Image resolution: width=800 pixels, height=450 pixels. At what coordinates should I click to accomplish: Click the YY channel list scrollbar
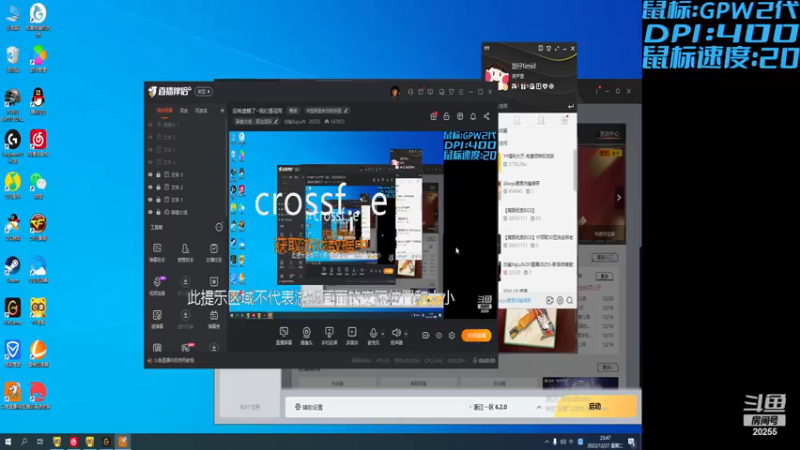click(x=575, y=170)
